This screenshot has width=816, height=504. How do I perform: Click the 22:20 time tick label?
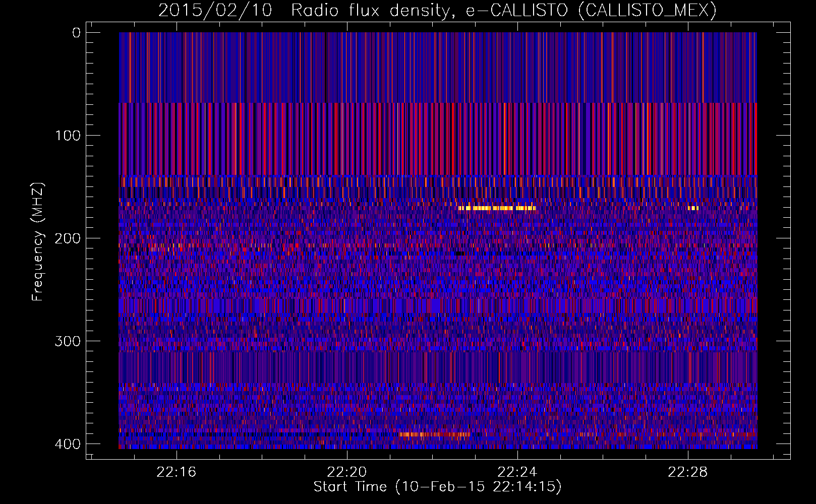(346, 472)
